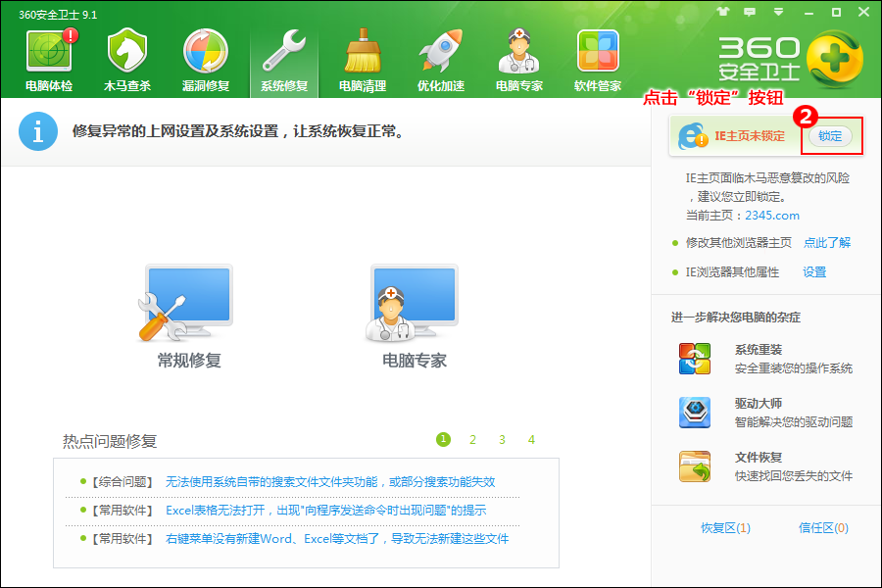Open 恢复区(1) link
Viewport: 882px width, 588px height.
[x=725, y=528]
